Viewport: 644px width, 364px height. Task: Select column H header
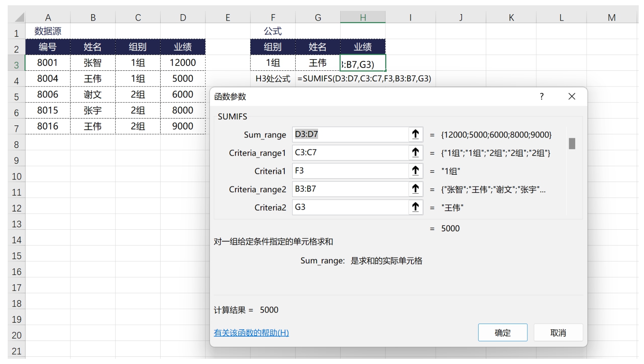pos(363,17)
